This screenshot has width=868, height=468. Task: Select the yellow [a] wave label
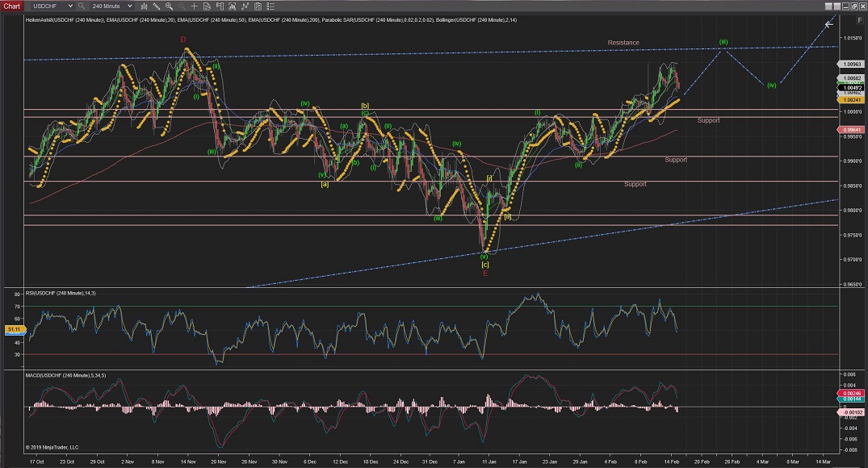coord(325,184)
